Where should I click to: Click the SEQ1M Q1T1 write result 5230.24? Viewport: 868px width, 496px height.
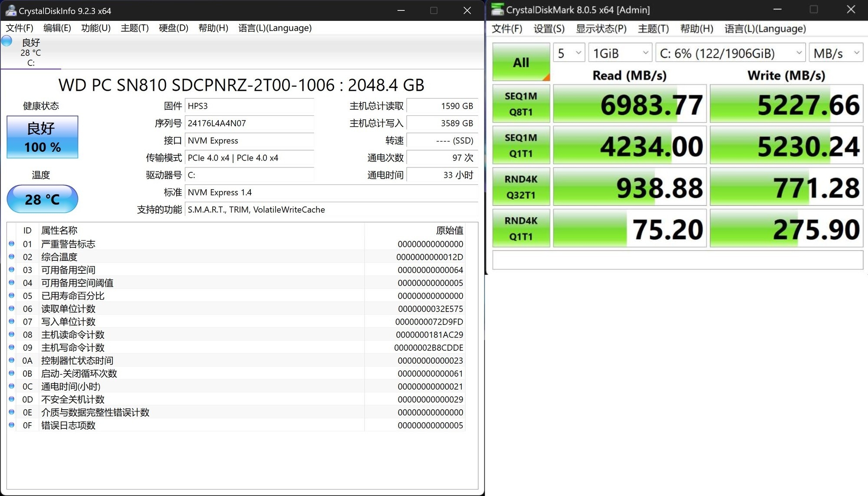786,145
